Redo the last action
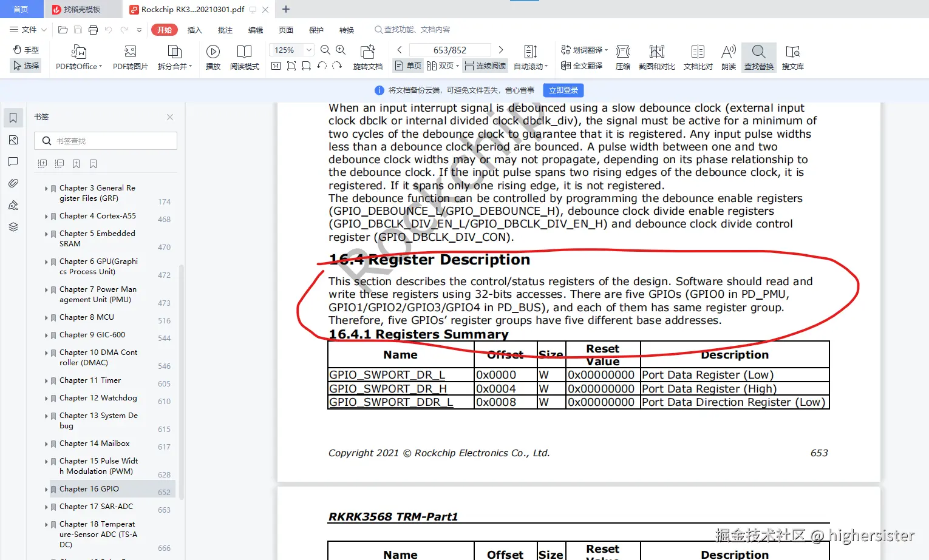The width and height of the screenshot is (929, 560). point(124,30)
